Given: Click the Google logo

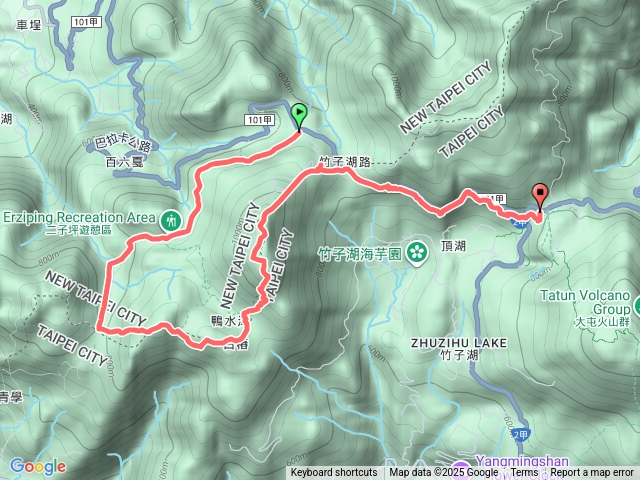Looking at the screenshot, I should click(x=38, y=467).
